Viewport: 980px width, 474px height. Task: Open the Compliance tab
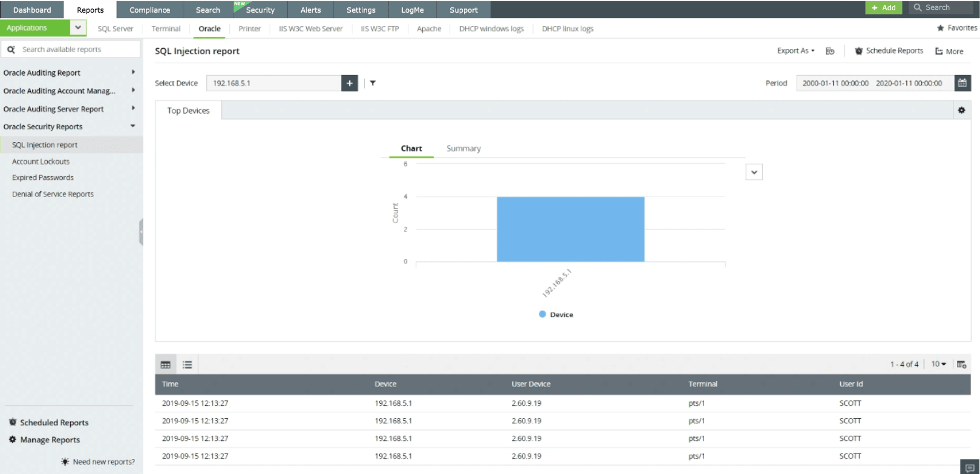tap(149, 10)
